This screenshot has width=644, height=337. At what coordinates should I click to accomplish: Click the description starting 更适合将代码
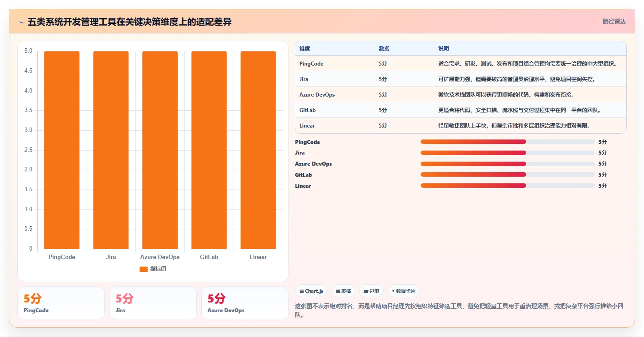tap(519, 110)
